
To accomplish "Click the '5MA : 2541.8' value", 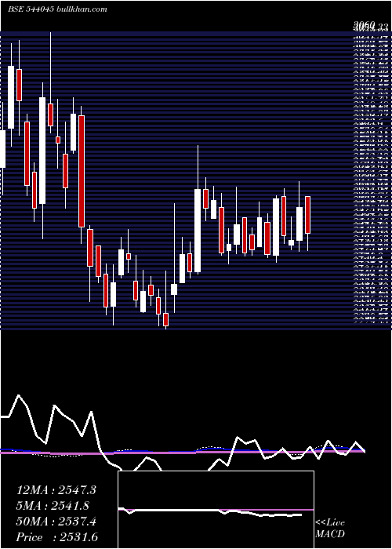I will click(x=53, y=506).
